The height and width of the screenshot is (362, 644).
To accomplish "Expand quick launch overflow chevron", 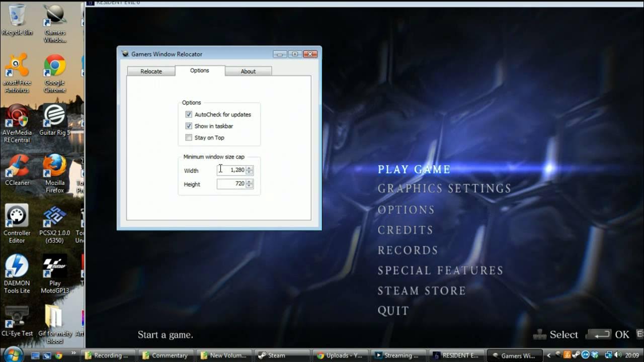I will 74,353.
